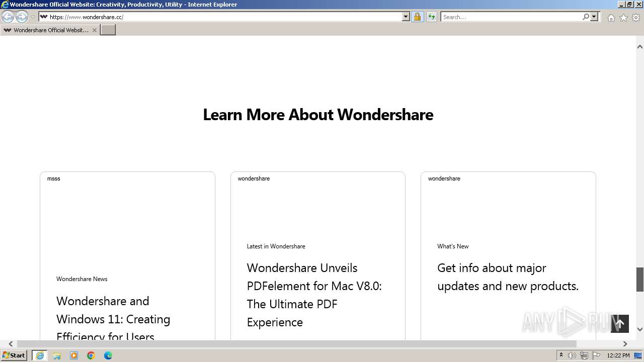Click the Internet Explorer logo in title bar
Screen dimensions: 644x362
tap(5, 4)
